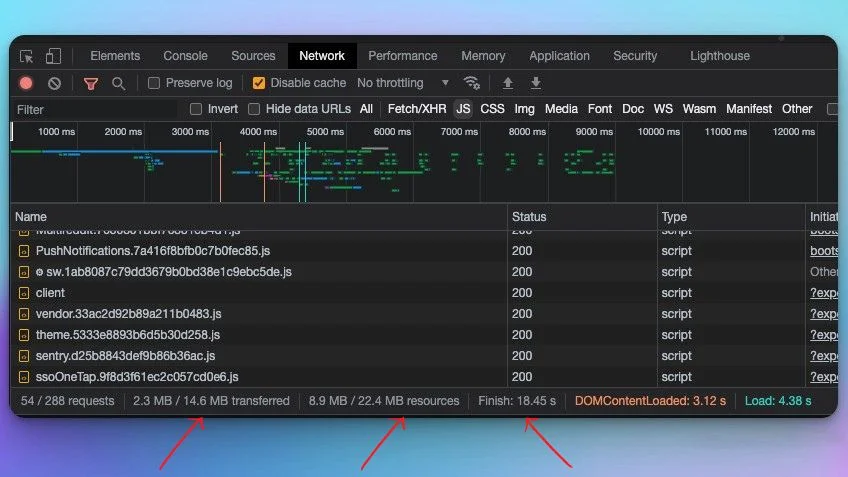The width and height of the screenshot is (848, 477).
Task: Tick the Invert filter checkbox
Action: pyautogui.click(x=196, y=109)
